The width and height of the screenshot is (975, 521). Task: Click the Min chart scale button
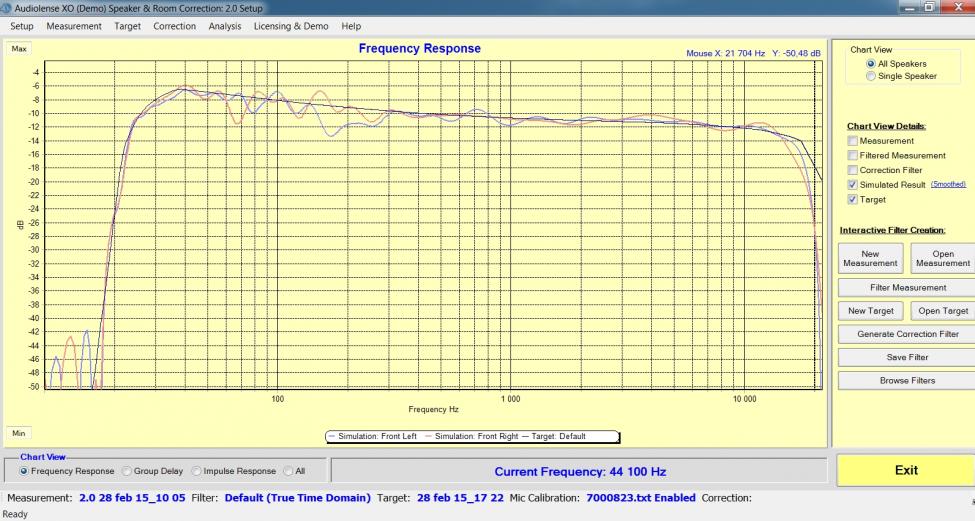(x=19, y=433)
